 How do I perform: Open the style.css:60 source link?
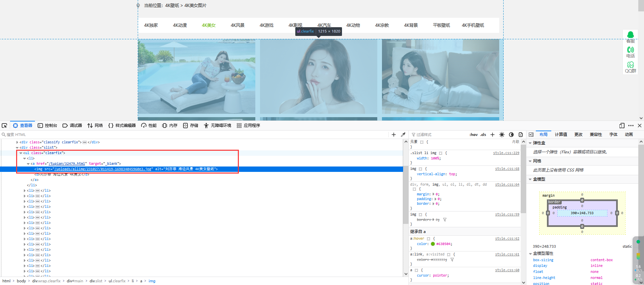click(x=507, y=270)
